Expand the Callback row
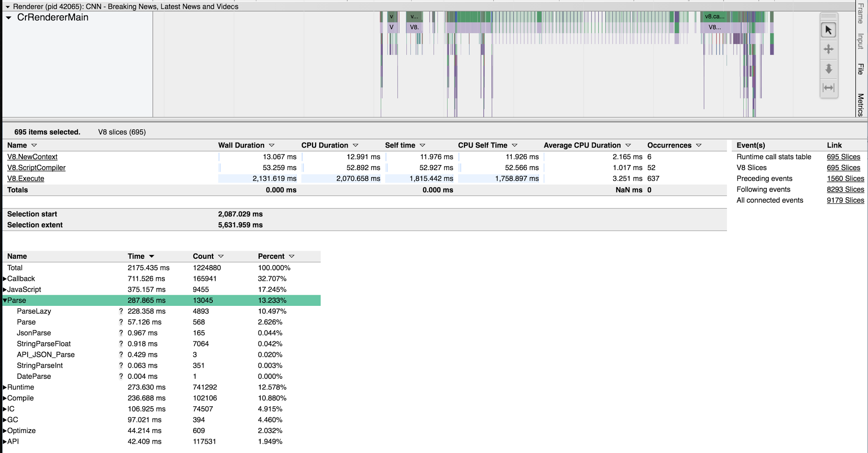The height and width of the screenshot is (453, 868). click(x=5, y=279)
